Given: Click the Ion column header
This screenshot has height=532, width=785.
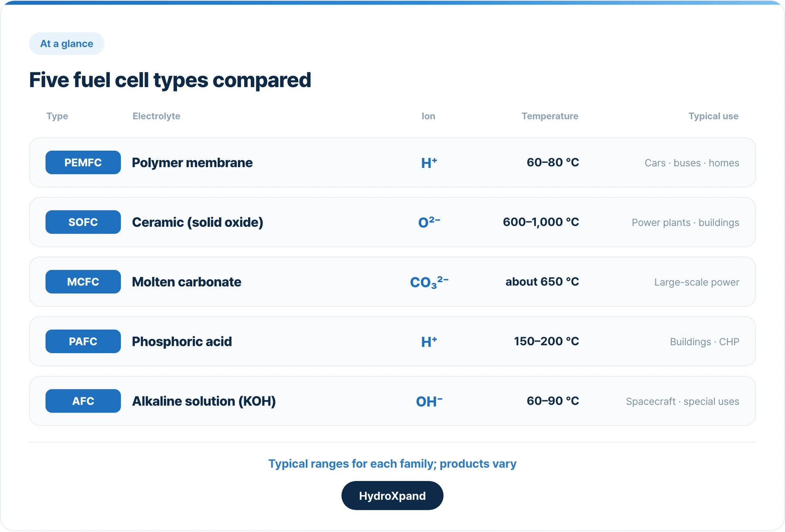Looking at the screenshot, I should coord(428,116).
